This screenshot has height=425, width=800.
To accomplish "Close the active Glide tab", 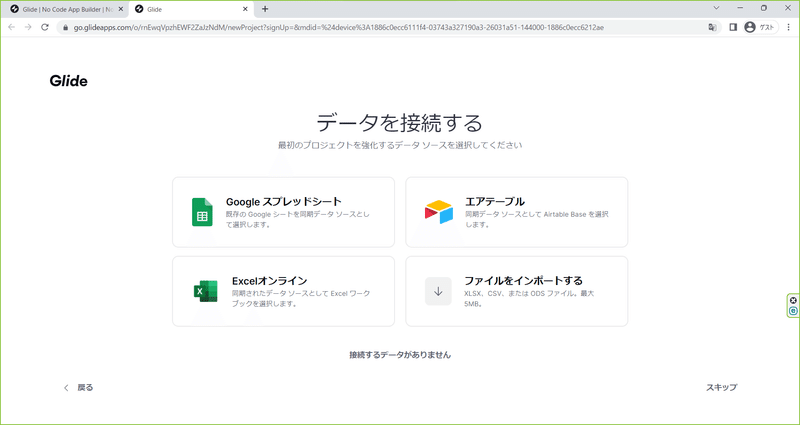I will (x=245, y=9).
